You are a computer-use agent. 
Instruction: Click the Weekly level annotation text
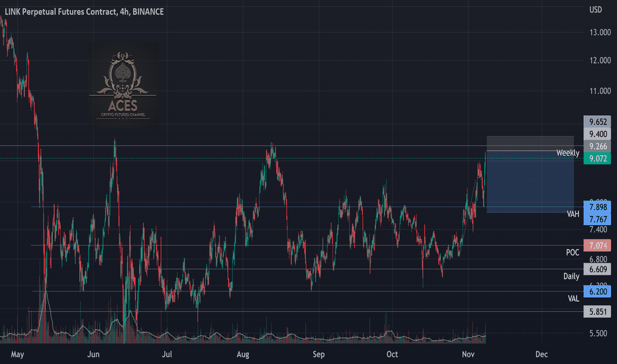tap(567, 153)
